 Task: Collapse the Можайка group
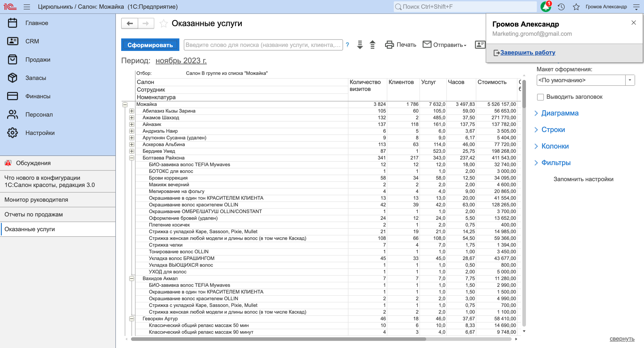(x=125, y=105)
